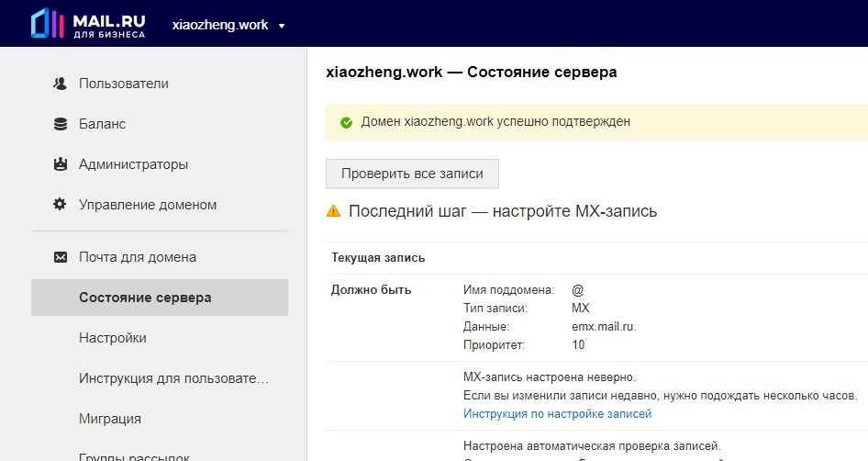The width and height of the screenshot is (868, 461).
Task: Open Администраторы in the sidebar
Action: [x=133, y=164]
